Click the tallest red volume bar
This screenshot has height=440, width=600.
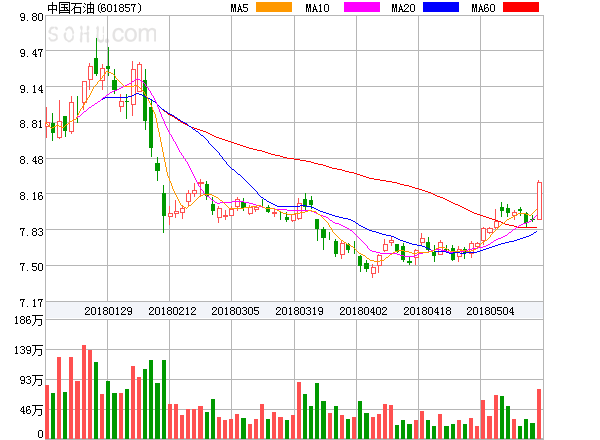pyautogui.click(x=84, y=392)
